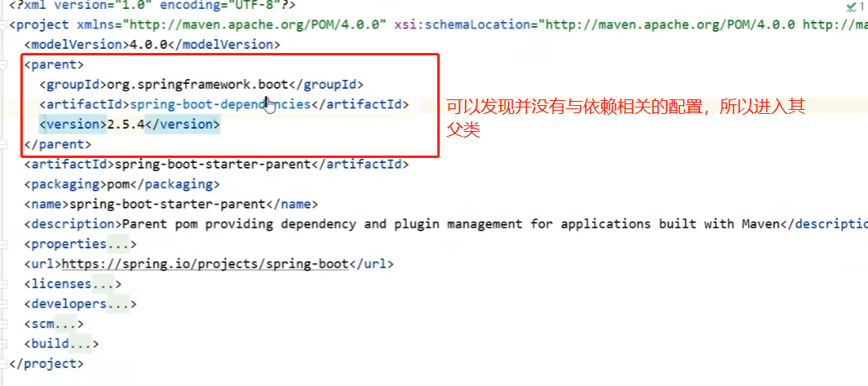868x386 pixels.
Task: Click the spring-boot-starter-parent name value
Action: click(x=167, y=204)
